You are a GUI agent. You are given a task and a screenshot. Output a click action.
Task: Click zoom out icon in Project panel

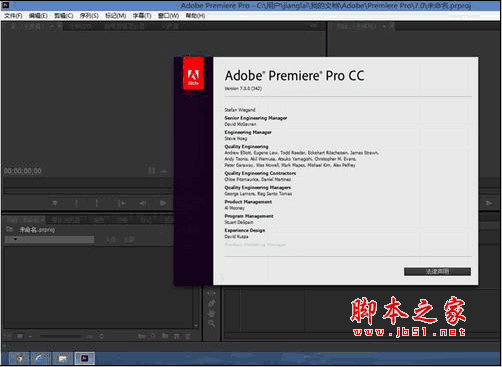tap(30, 336)
